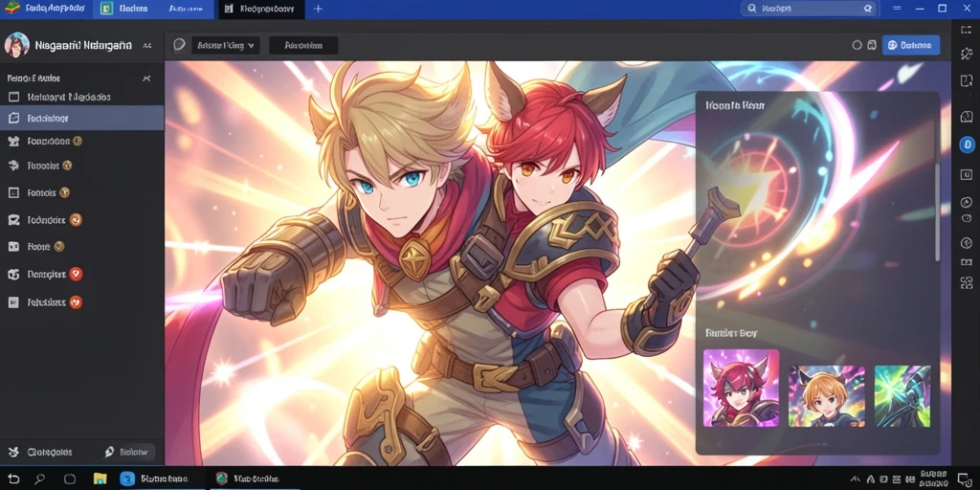980x490 pixels.
Task: Expand the arrows beside the profile username
Action: [146, 46]
